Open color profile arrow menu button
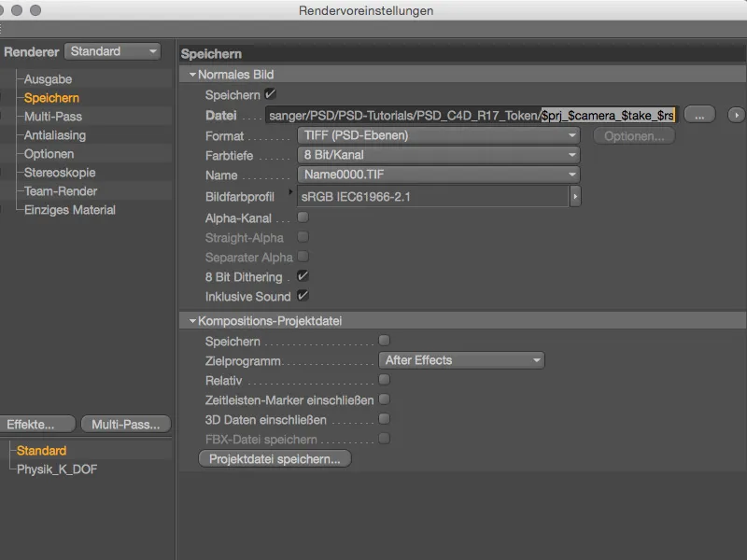 (575, 197)
